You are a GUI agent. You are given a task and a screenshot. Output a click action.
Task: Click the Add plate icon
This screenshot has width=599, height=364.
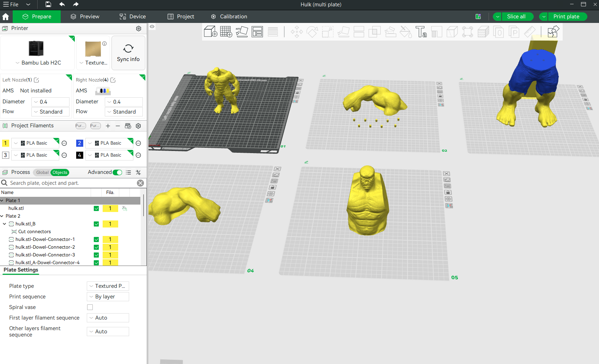point(226,32)
